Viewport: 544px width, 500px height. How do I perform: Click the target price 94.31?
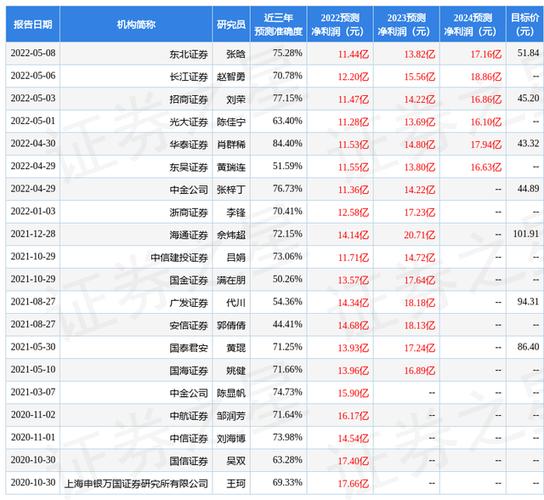pos(528,302)
